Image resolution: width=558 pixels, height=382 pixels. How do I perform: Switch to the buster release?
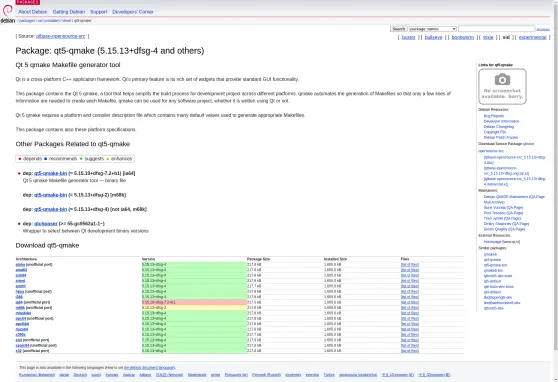tap(409, 37)
